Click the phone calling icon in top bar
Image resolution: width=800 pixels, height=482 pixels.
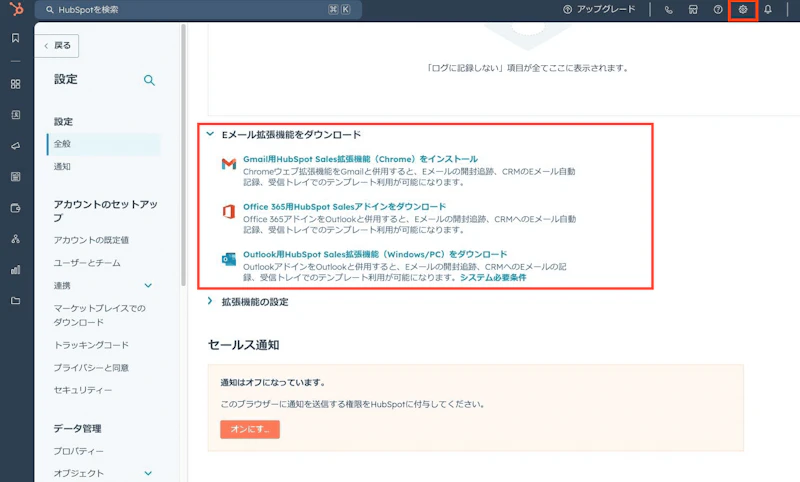point(668,10)
